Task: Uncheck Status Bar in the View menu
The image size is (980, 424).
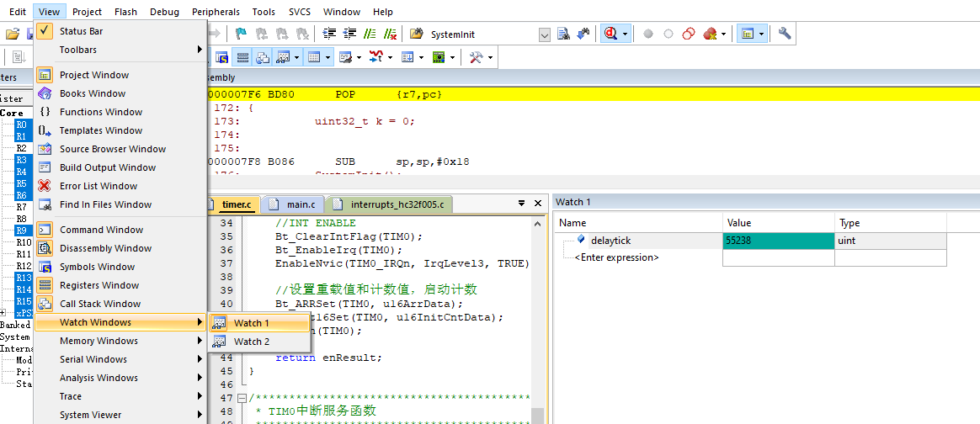Action: point(120,31)
